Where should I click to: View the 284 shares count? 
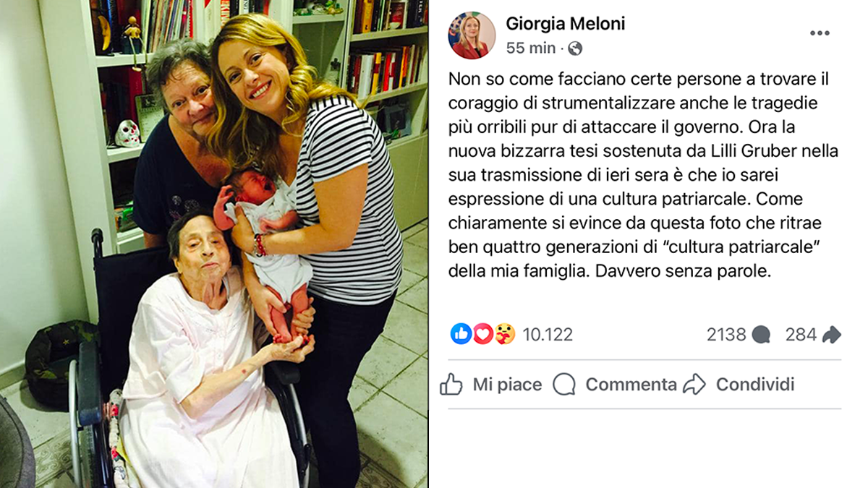801,335
